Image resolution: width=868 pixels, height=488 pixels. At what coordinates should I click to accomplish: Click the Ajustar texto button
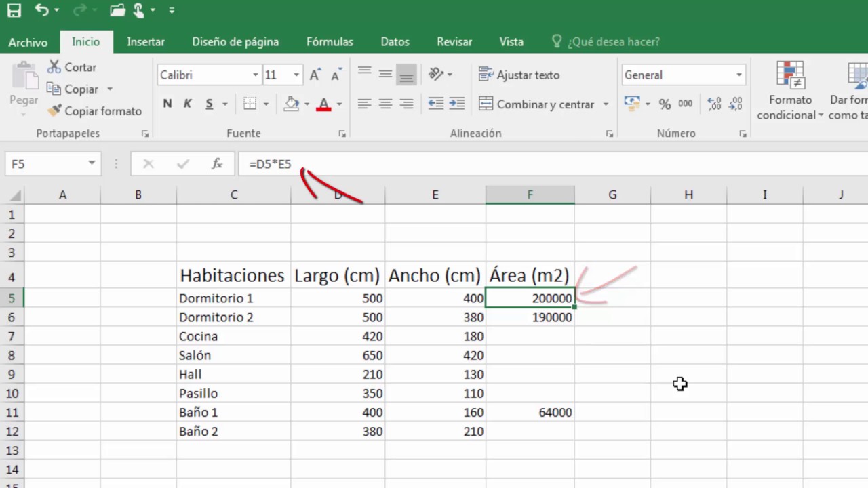click(x=519, y=75)
